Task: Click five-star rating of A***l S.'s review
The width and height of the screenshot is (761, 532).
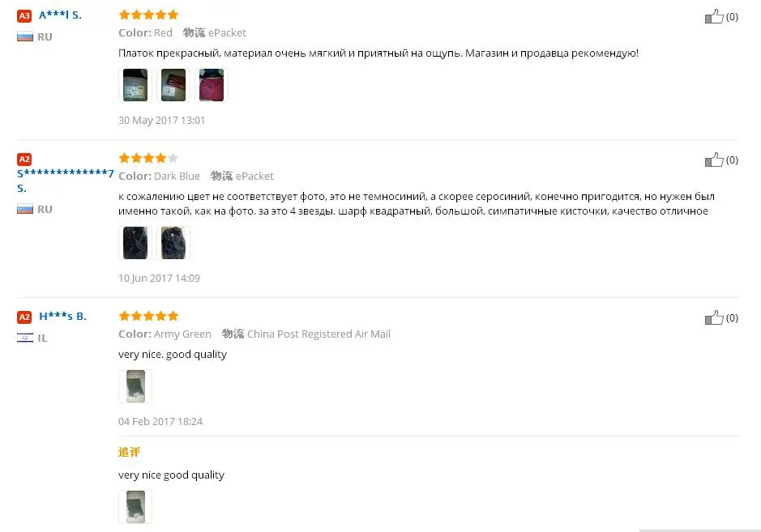Action: (x=148, y=15)
